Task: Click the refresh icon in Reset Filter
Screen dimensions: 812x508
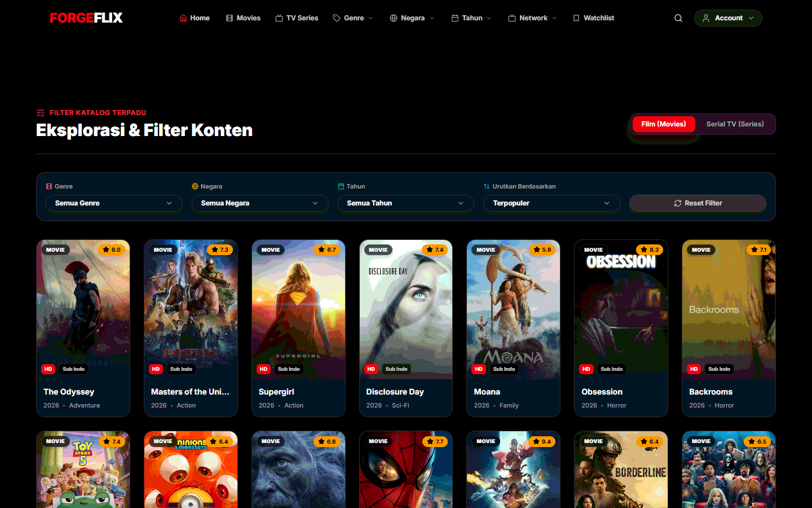Action: tap(678, 203)
